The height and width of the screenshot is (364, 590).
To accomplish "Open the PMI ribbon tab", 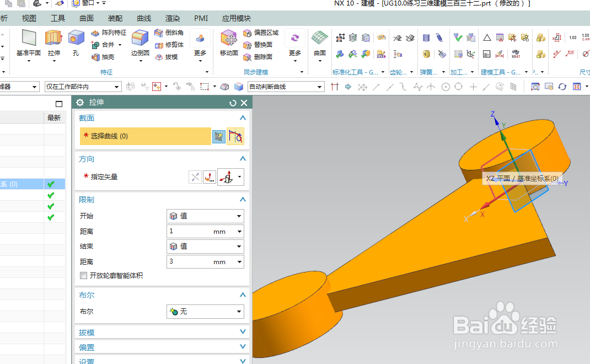I will tap(201, 18).
